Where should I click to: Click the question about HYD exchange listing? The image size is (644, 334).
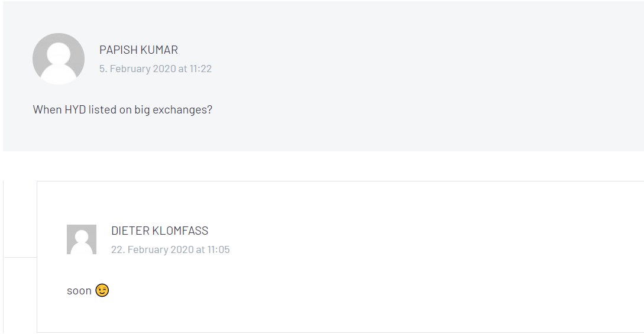pyautogui.click(x=122, y=110)
